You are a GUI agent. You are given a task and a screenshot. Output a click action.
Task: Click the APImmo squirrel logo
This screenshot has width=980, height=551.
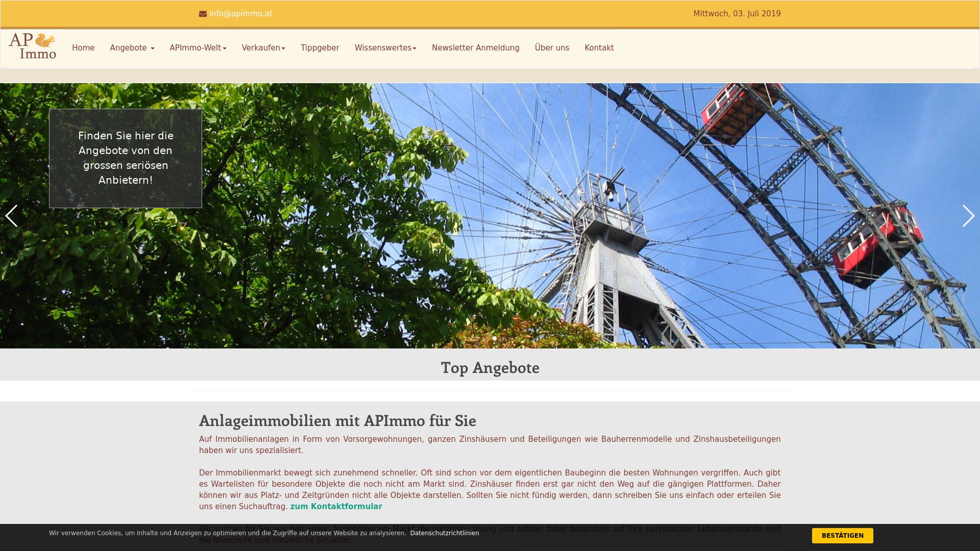pos(32,46)
